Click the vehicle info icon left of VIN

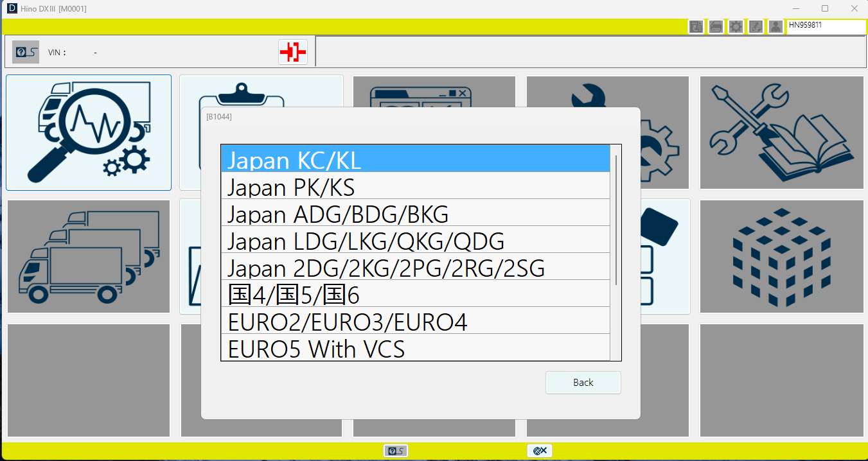click(x=26, y=52)
